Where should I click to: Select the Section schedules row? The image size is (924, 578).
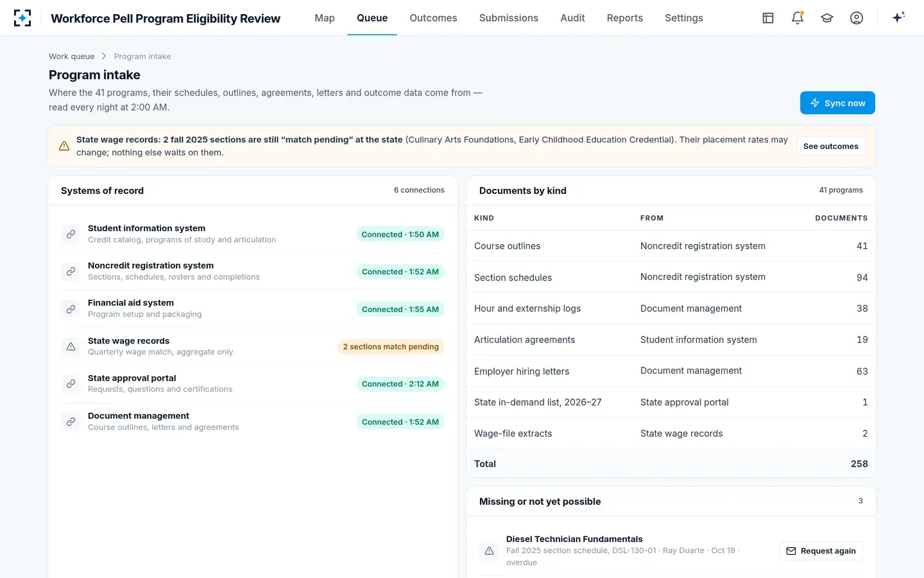671,277
